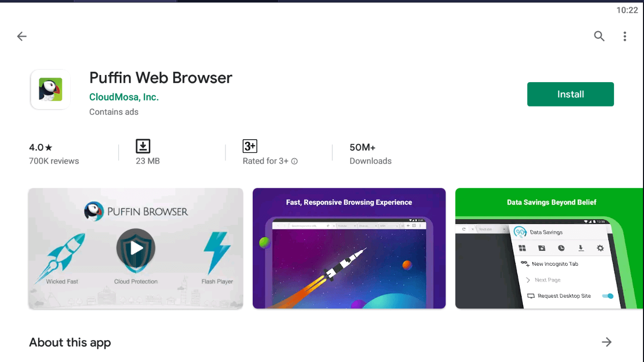
Task: Enable Request Desktop Site toggle in the screenshot
Action: (607, 296)
